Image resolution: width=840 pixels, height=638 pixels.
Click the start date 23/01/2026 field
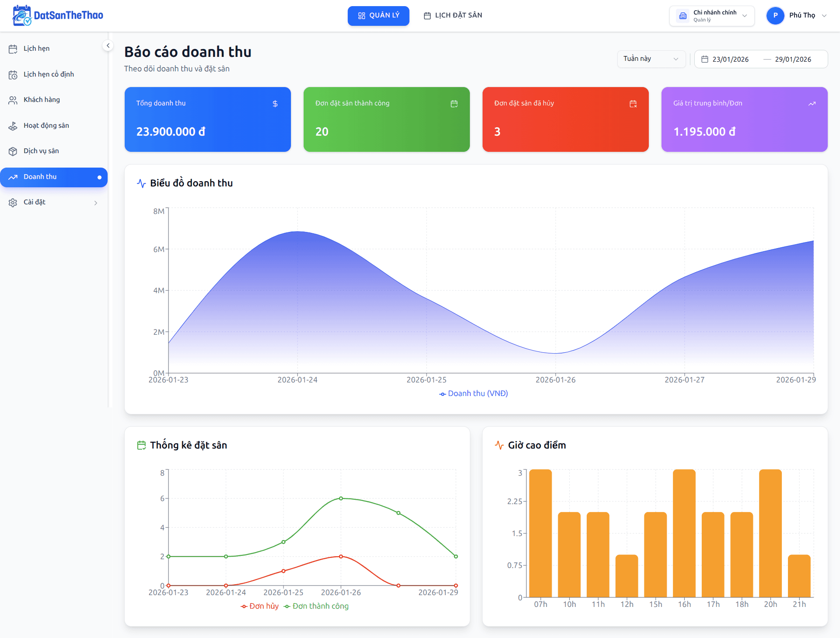coord(730,60)
